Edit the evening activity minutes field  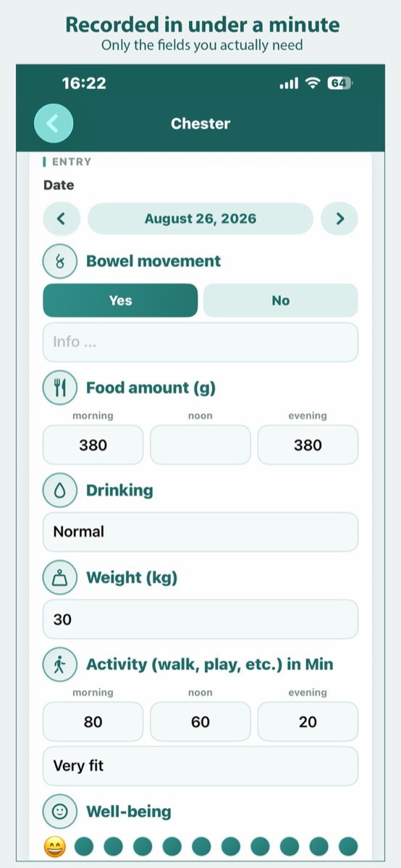click(x=308, y=722)
